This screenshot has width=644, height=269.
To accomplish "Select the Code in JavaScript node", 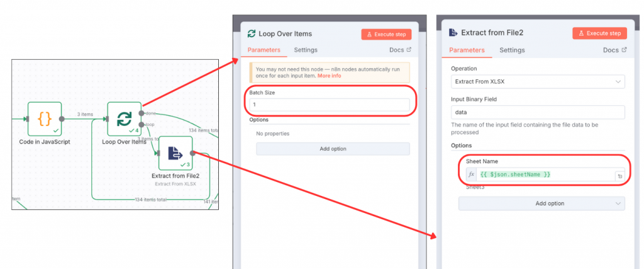I will [x=45, y=119].
